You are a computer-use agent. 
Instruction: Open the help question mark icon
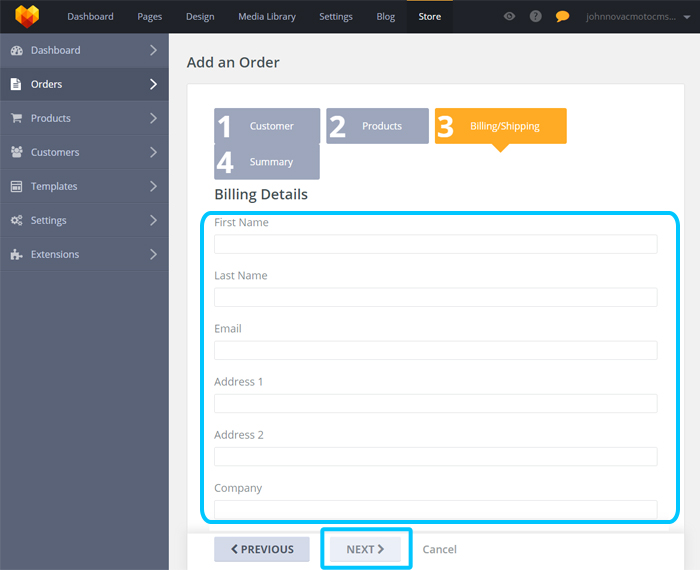coord(536,17)
